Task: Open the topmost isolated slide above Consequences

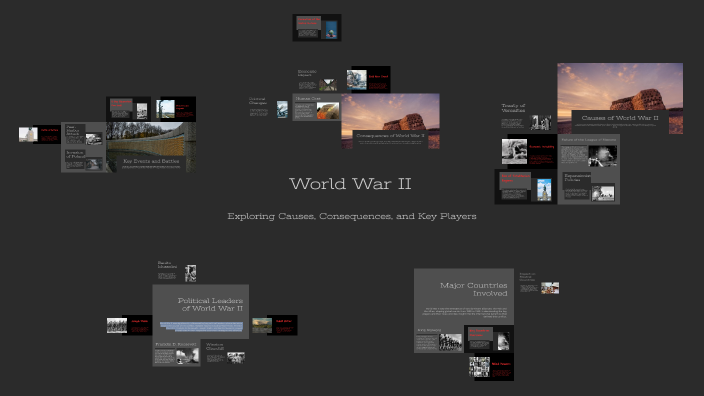Action: tap(317, 28)
